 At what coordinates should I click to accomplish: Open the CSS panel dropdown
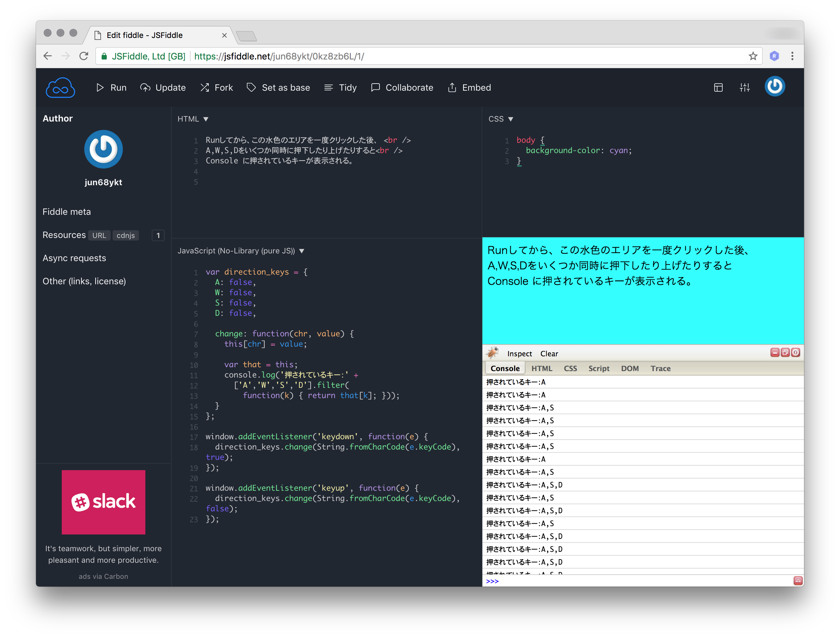(500, 119)
